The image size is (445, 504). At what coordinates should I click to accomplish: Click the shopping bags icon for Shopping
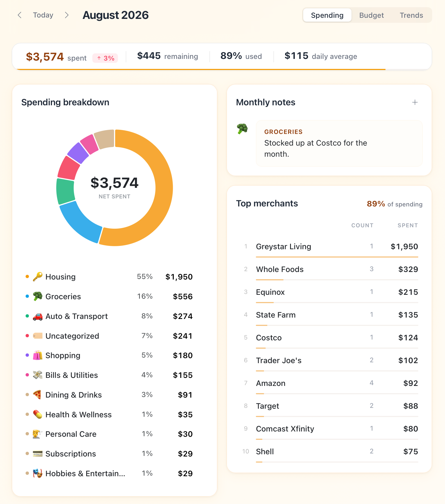[38, 355]
